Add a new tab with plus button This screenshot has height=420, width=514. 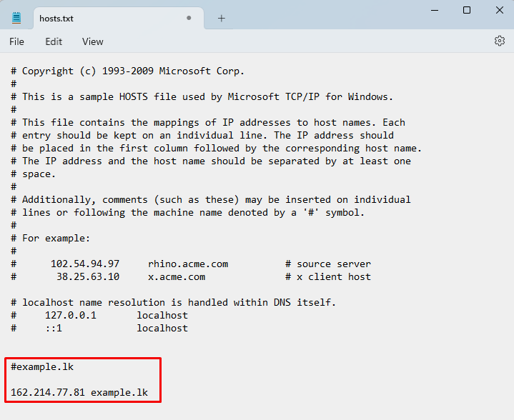click(x=222, y=19)
